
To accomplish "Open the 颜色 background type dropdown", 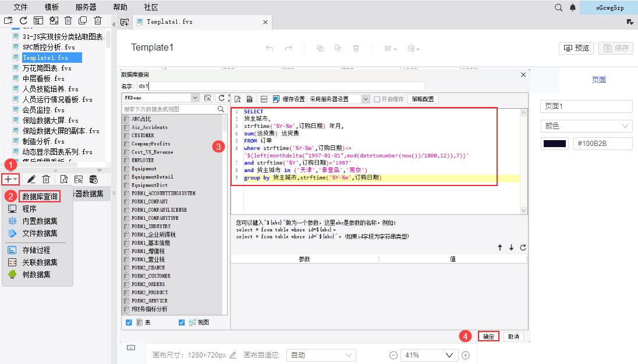I will [586, 126].
